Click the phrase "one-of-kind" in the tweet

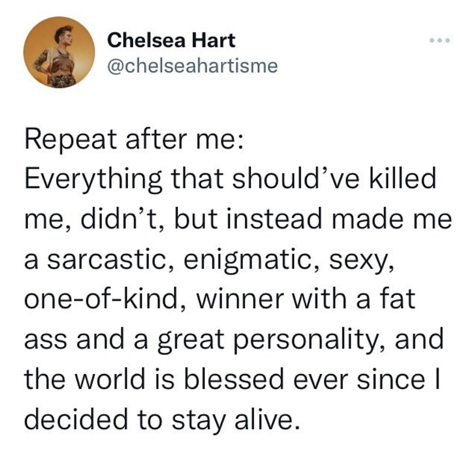[x=102, y=298]
